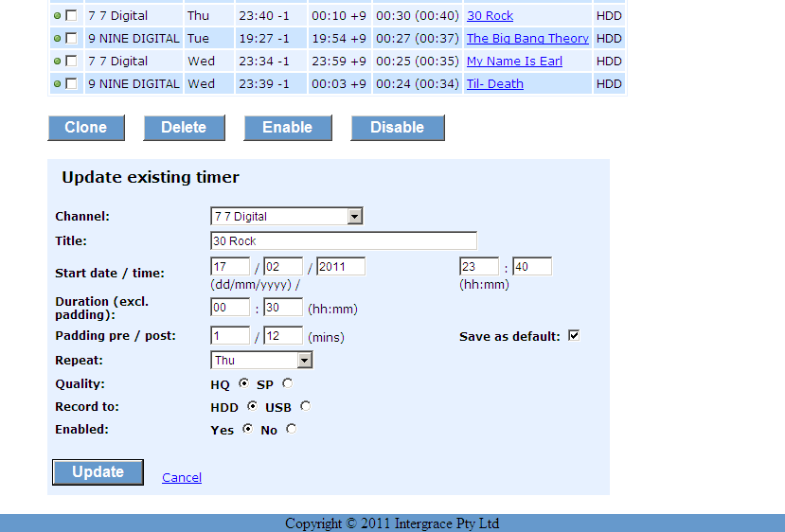Choose SP quality radio button

click(287, 384)
